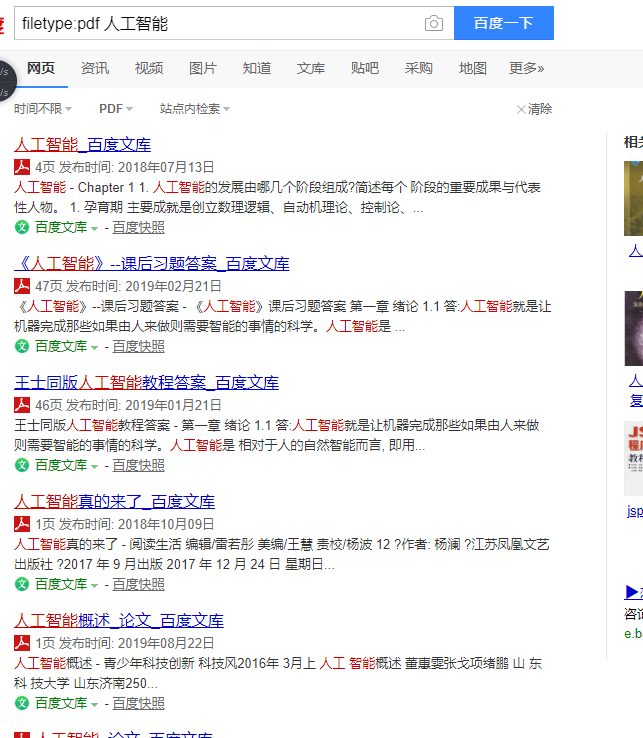Open the jsp link in the right sidebar
Screen dimensions: 643x738
click(635, 511)
